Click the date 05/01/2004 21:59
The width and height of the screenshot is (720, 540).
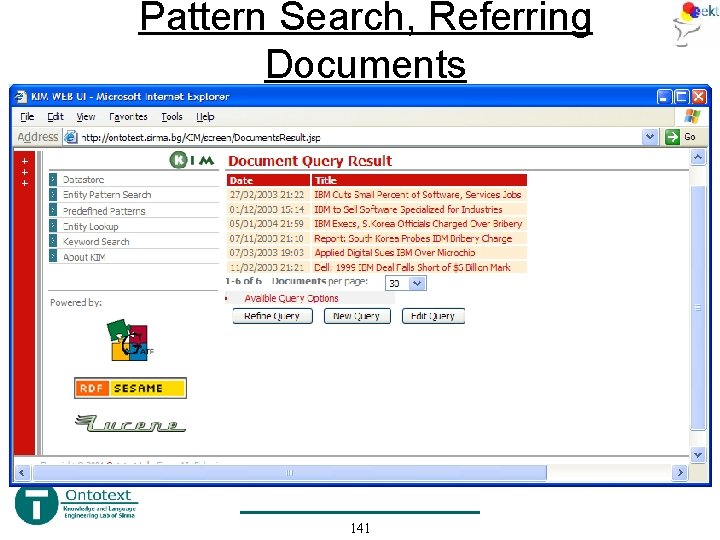click(x=266, y=224)
